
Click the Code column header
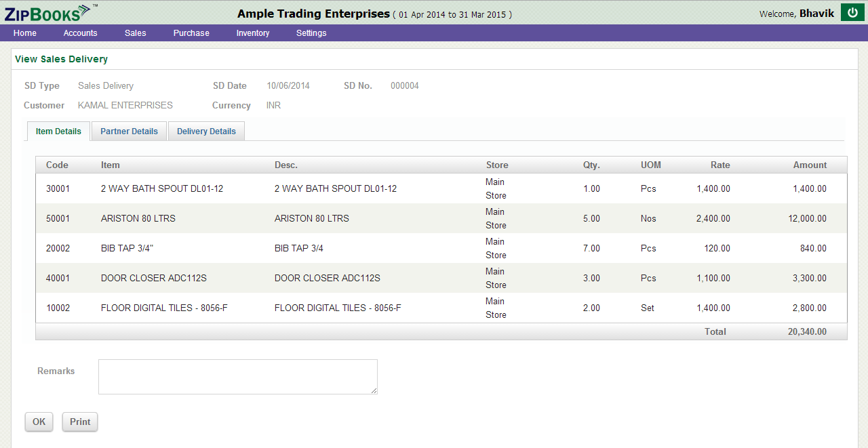57,165
